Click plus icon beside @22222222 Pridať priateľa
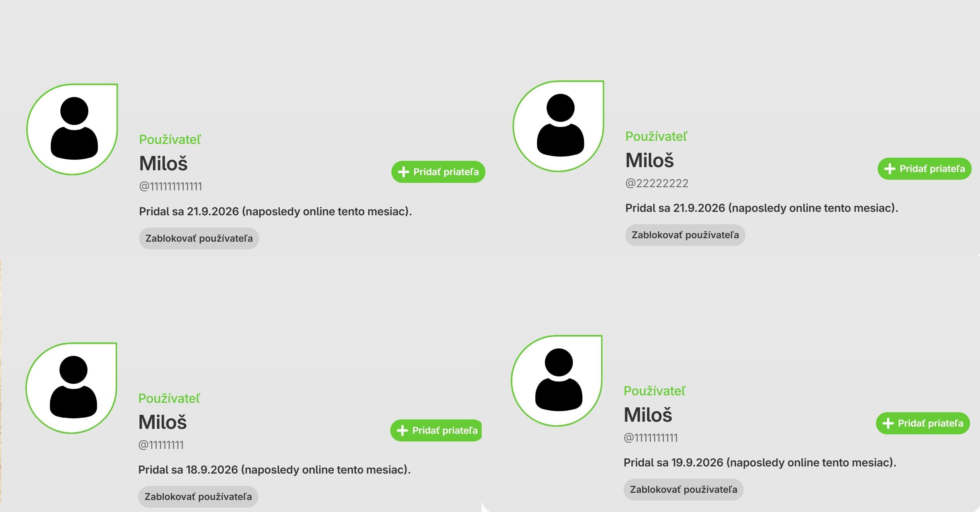This screenshot has height=512, width=980. point(889,169)
